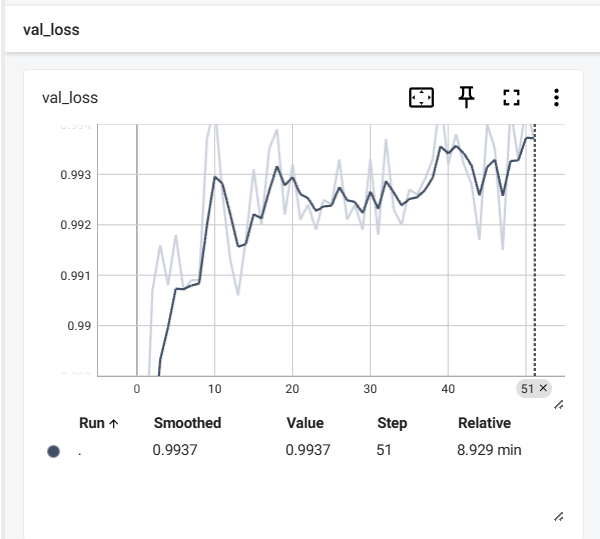600x539 pixels.
Task: Click the Relative column header
Action: tap(484, 423)
